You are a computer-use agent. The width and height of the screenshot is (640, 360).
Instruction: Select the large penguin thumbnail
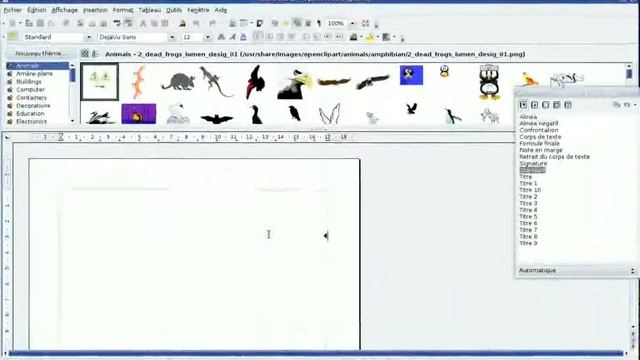point(489,82)
